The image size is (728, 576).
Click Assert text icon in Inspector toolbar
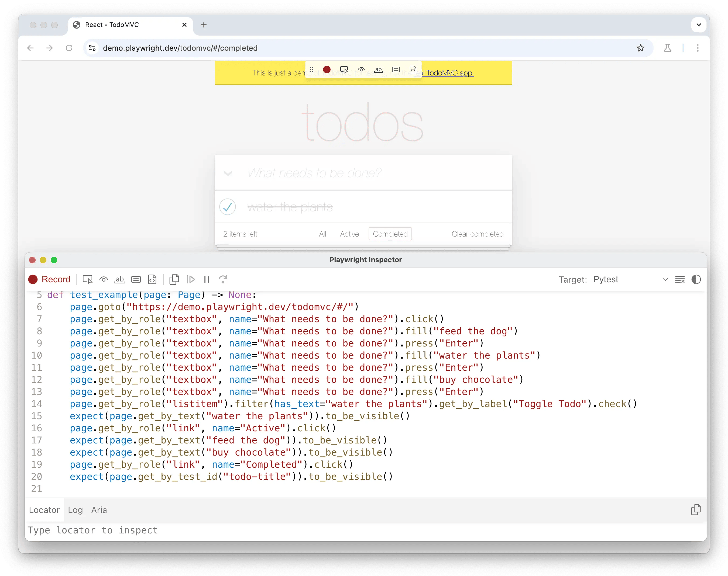(120, 280)
